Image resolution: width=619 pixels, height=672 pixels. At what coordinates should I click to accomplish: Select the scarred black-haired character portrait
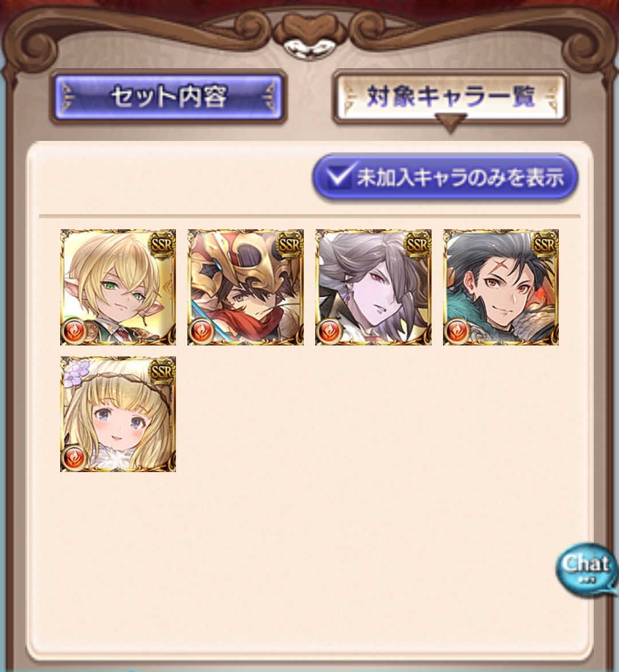501,287
